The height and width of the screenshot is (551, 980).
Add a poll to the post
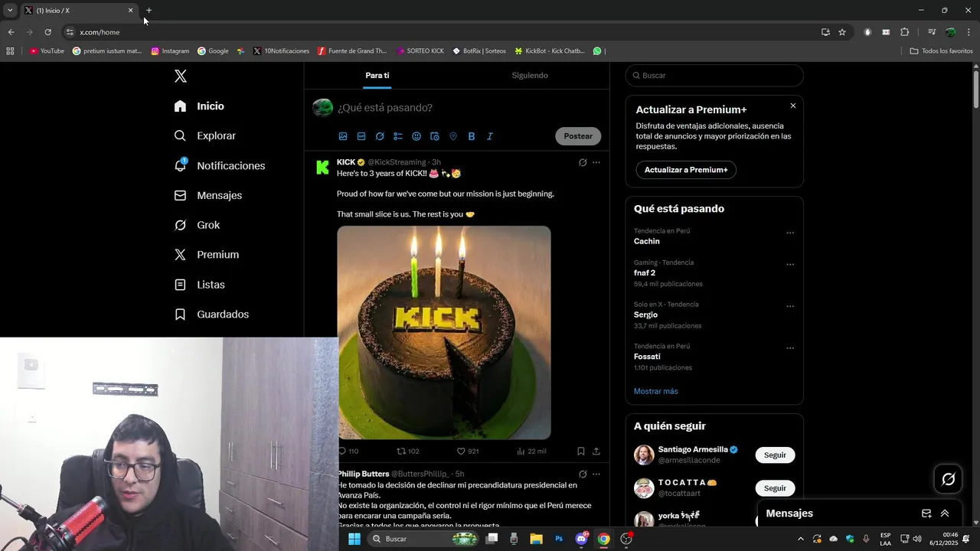pyautogui.click(x=398, y=136)
